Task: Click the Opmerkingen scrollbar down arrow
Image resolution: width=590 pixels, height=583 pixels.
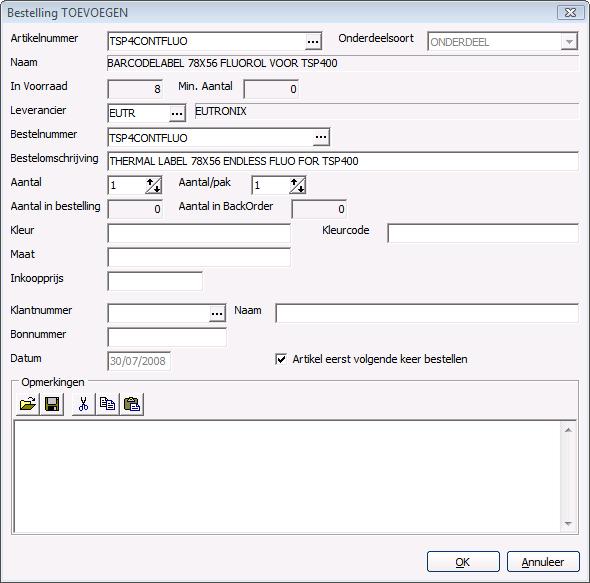Action: [568, 524]
